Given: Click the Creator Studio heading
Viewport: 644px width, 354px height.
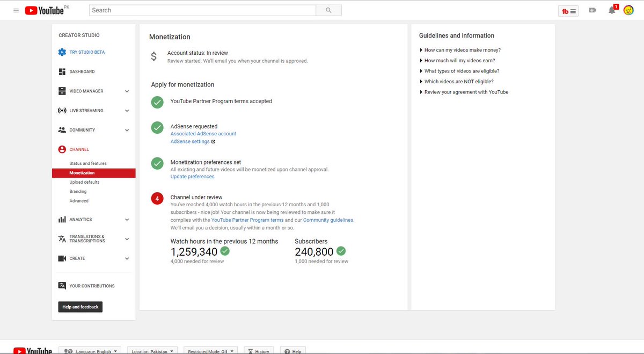Looking at the screenshot, I should coord(79,35).
